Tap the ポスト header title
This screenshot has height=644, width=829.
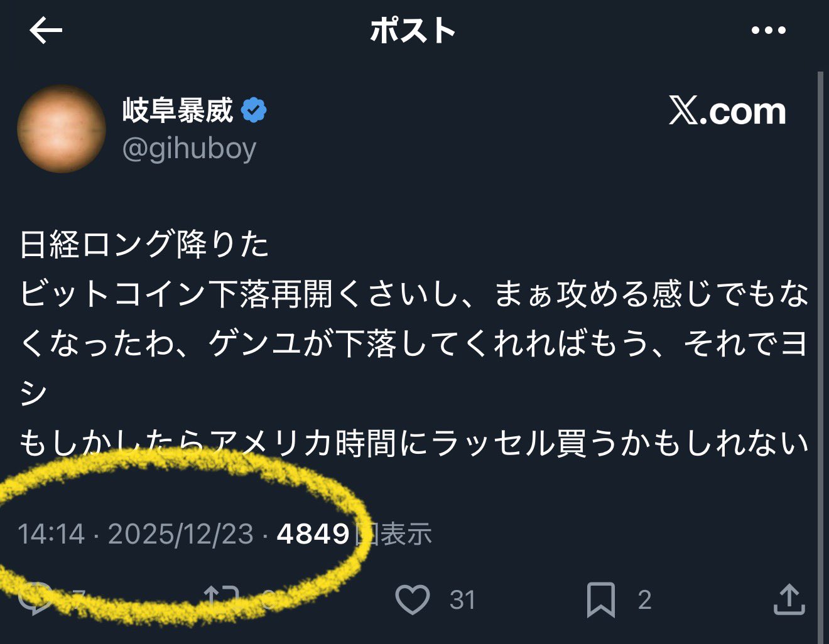(x=413, y=30)
